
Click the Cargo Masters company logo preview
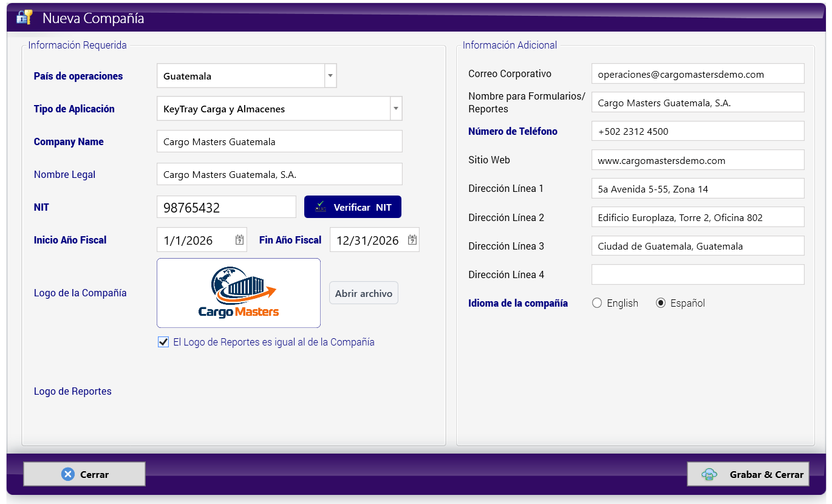[239, 293]
